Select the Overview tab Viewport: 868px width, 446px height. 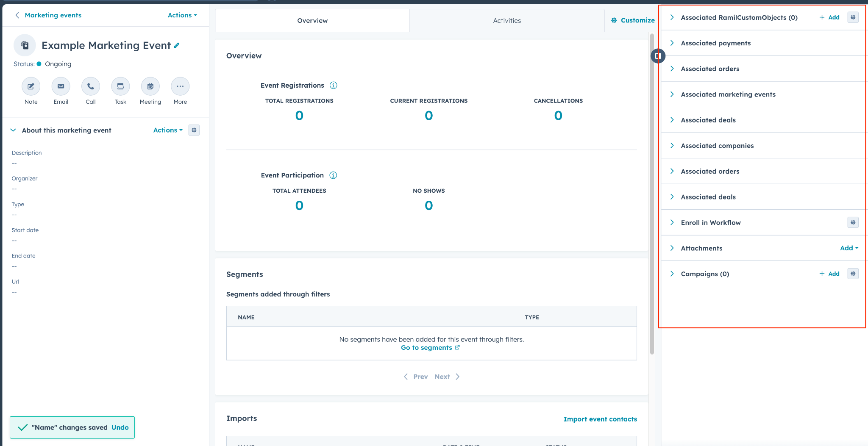312,21
